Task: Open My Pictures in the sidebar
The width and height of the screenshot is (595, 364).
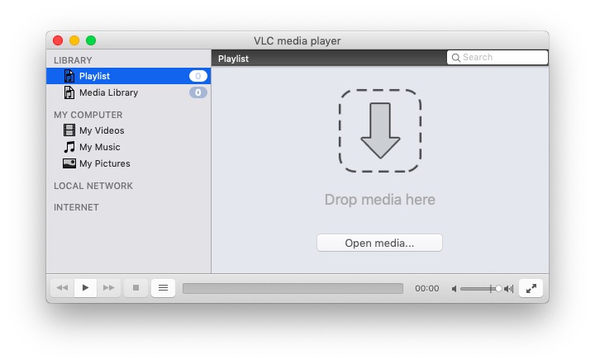Action: click(x=129, y=163)
